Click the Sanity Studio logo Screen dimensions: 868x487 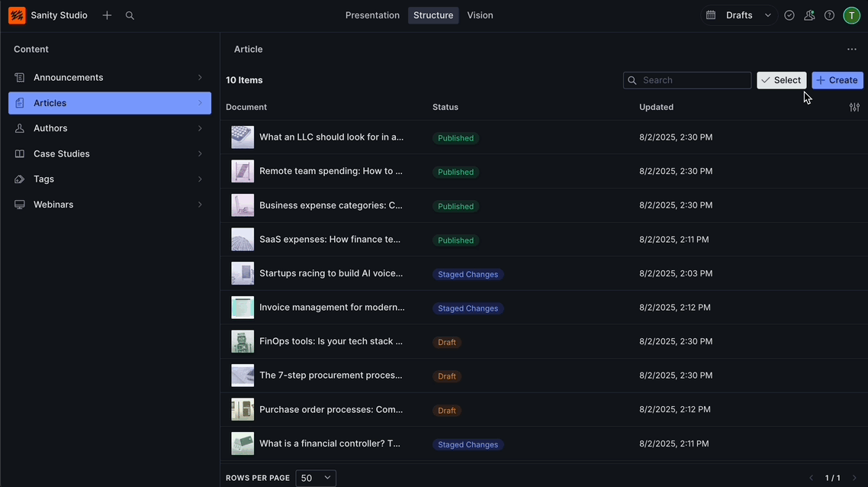pyautogui.click(x=17, y=15)
